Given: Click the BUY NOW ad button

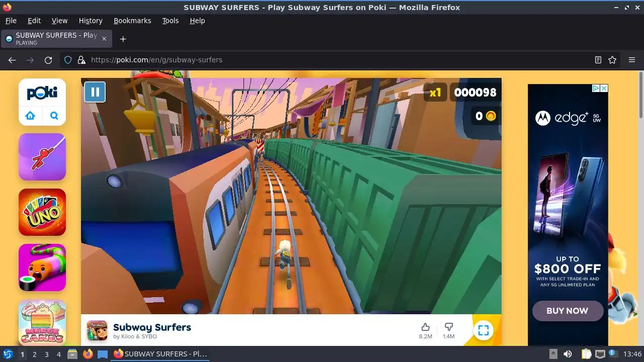Looking at the screenshot, I should [x=568, y=311].
